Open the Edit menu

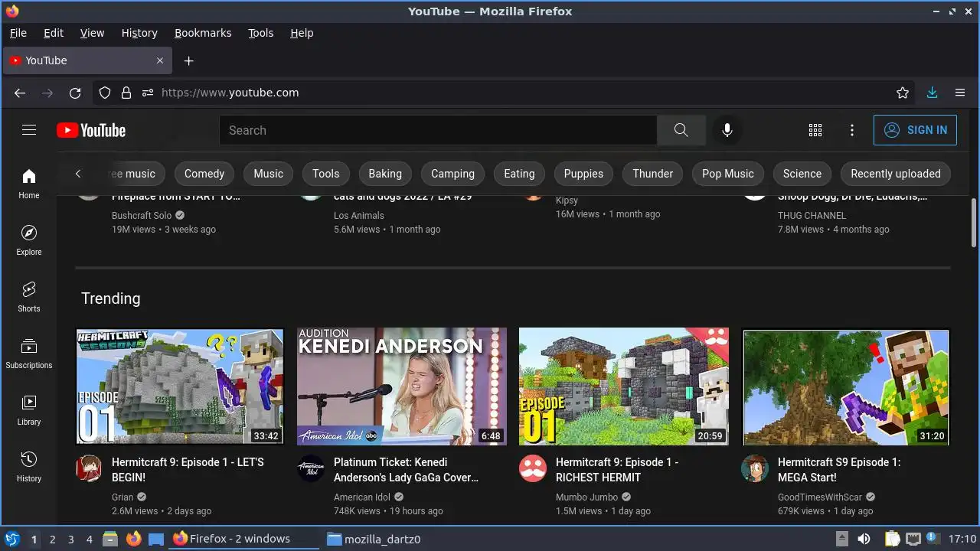coord(54,33)
